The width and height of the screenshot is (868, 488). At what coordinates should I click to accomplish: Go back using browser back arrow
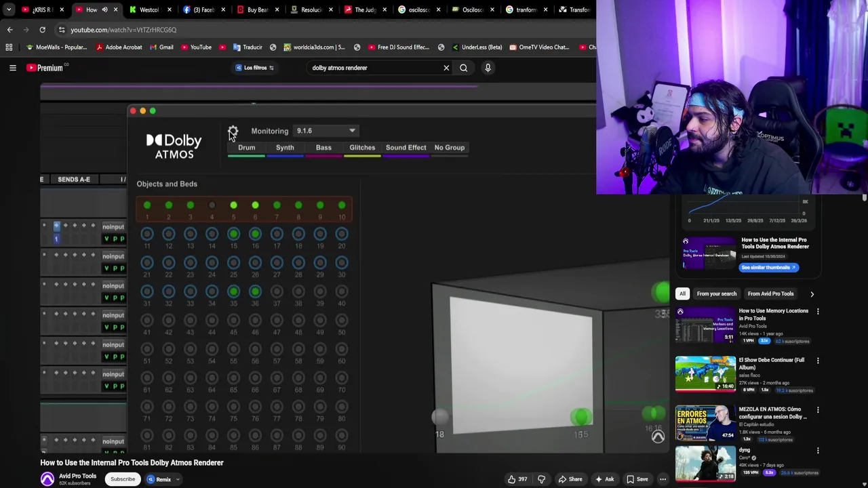point(9,30)
